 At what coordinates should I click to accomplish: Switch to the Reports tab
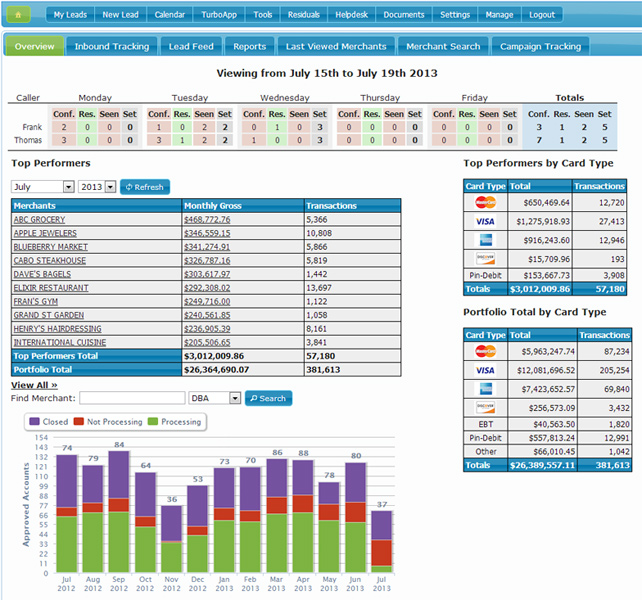[x=250, y=46]
